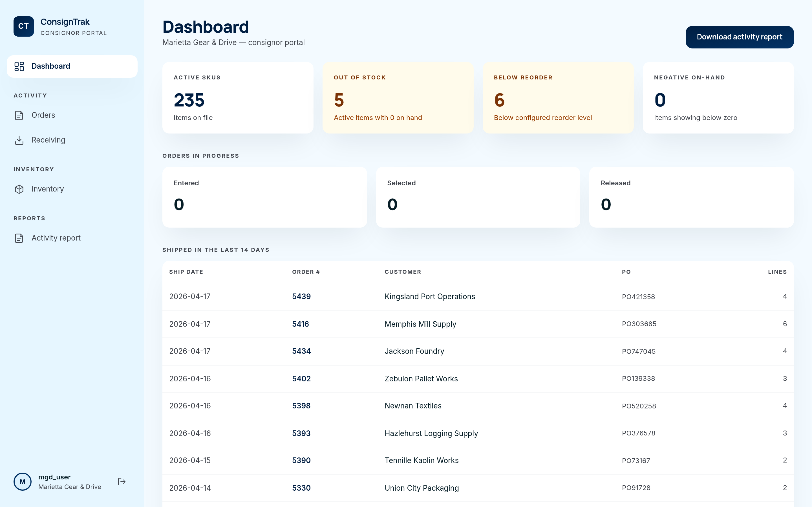Click the Out of Stock KPI card
The width and height of the screenshot is (812, 507).
[398, 97]
